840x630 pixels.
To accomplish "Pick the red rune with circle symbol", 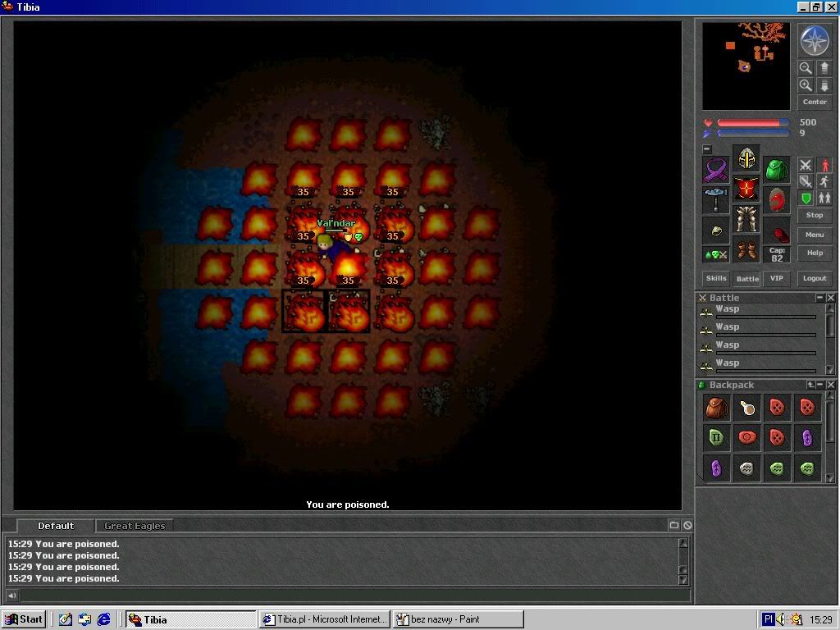I will 746,438.
